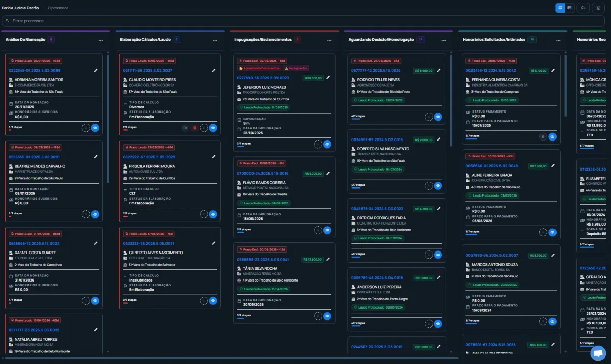Open process 0677777-12.2026.5.15.0035
The height and width of the screenshot is (364, 611).
(376, 70)
